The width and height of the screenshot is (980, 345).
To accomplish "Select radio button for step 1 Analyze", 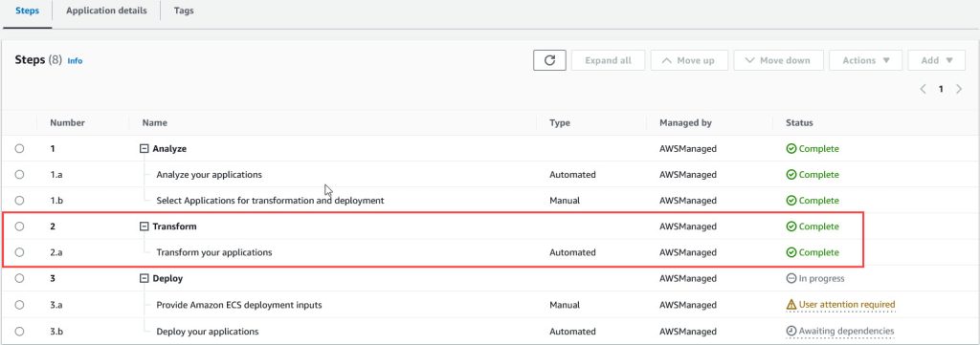I will [19, 148].
